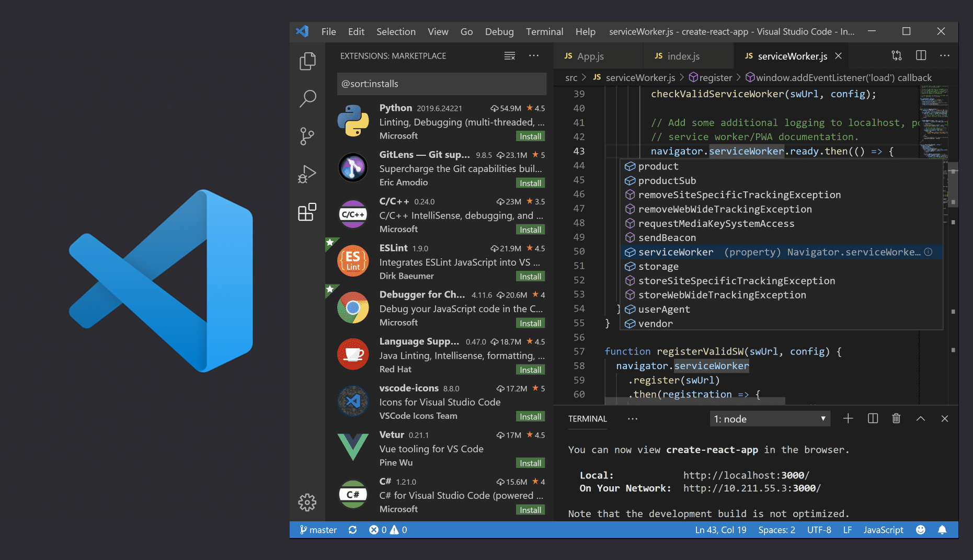
Task: Open the Search view in activity bar
Action: click(x=307, y=98)
